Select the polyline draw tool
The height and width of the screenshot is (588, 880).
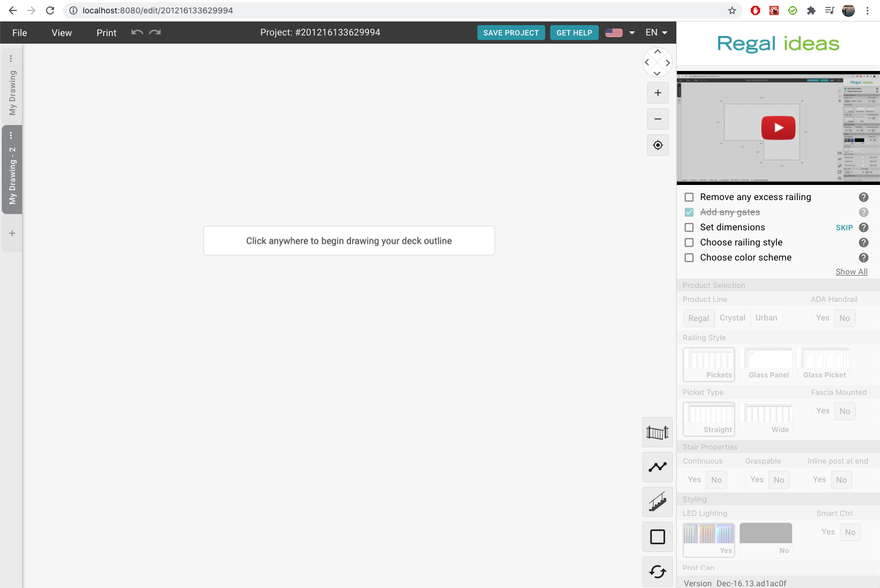click(x=657, y=467)
